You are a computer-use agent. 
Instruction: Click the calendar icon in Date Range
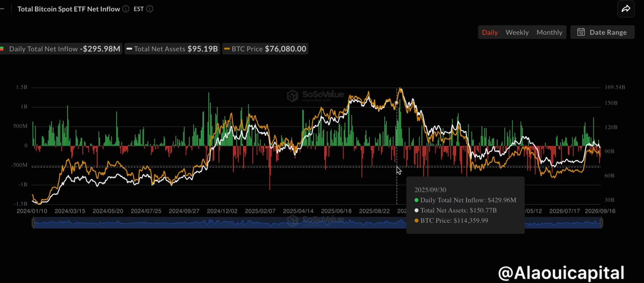(x=581, y=32)
